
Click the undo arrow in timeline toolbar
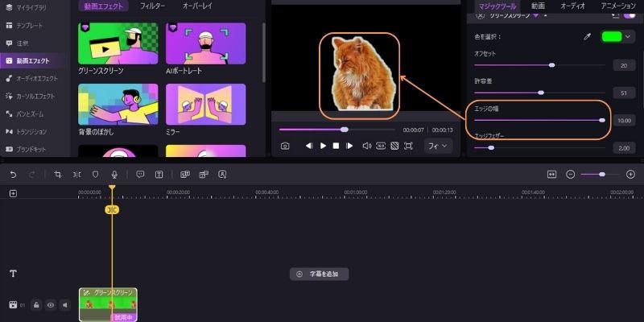coord(13,175)
